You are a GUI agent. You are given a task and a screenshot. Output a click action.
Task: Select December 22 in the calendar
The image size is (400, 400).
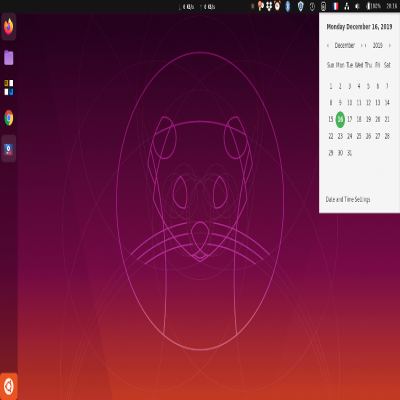pos(331,136)
